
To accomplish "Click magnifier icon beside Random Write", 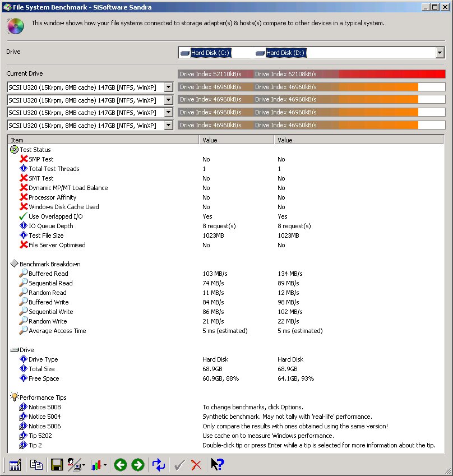I will 24,321.
